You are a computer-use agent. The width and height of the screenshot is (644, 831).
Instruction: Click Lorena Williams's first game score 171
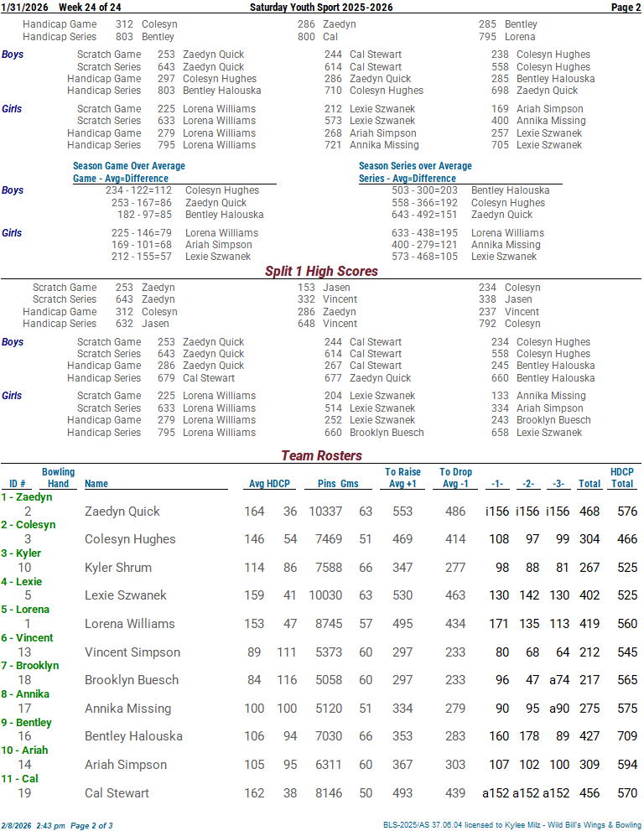[x=499, y=624]
